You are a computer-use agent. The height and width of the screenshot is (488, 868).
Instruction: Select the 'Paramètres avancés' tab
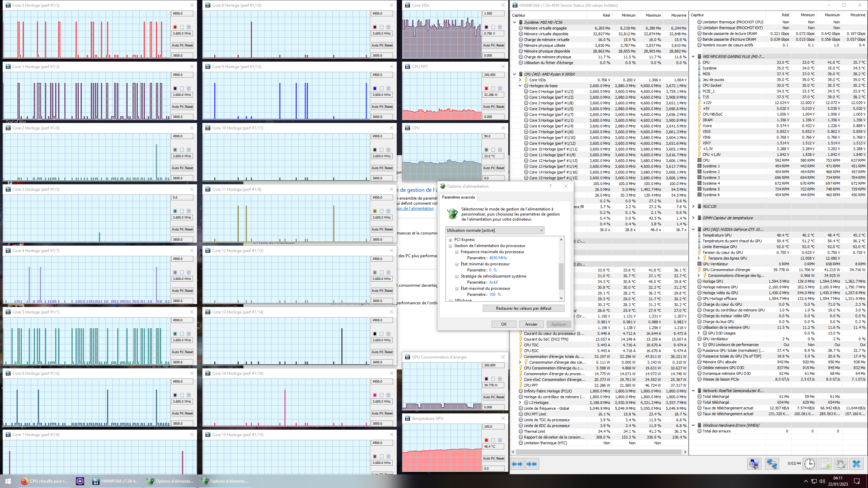point(458,197)
